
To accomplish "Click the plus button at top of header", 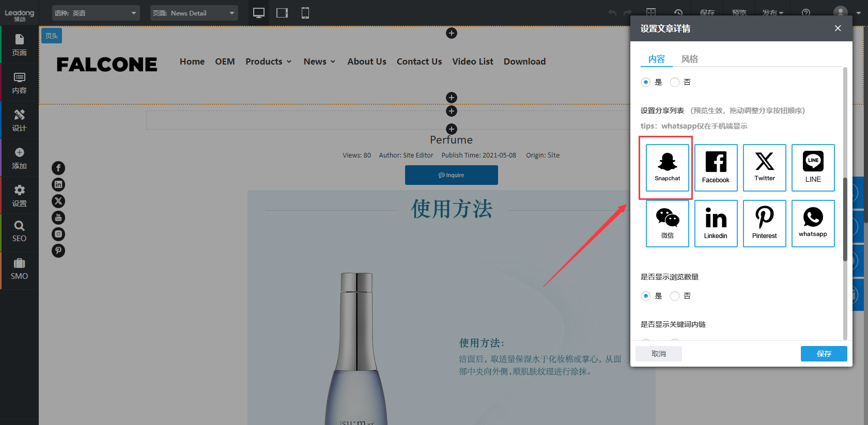I will click(452, 33).
